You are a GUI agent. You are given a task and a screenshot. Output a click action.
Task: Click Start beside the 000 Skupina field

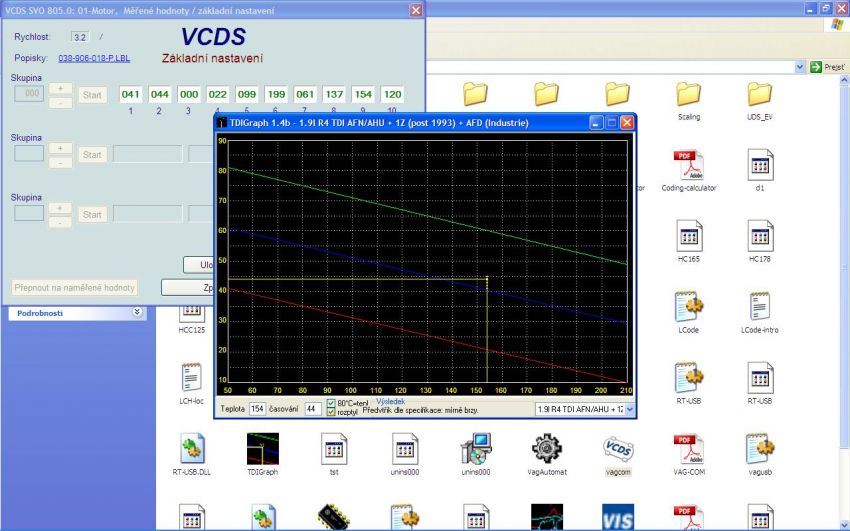(92, 95)
